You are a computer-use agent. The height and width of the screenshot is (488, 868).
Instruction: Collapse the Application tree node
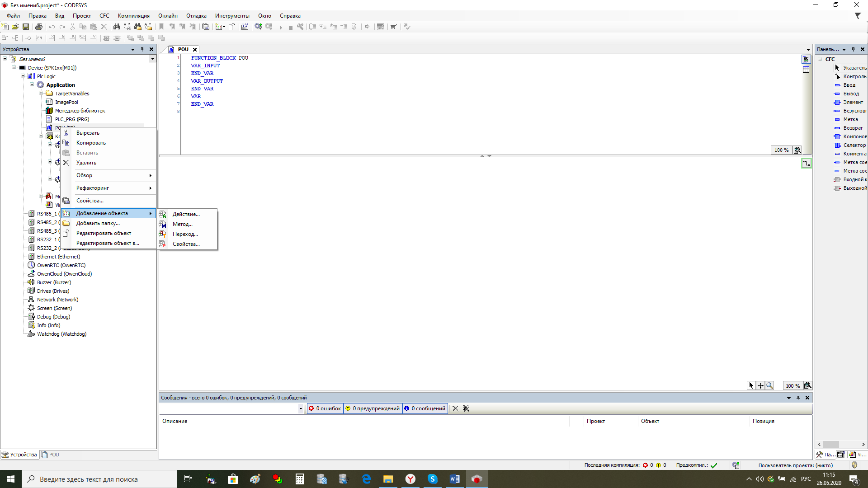pos(32,84)
